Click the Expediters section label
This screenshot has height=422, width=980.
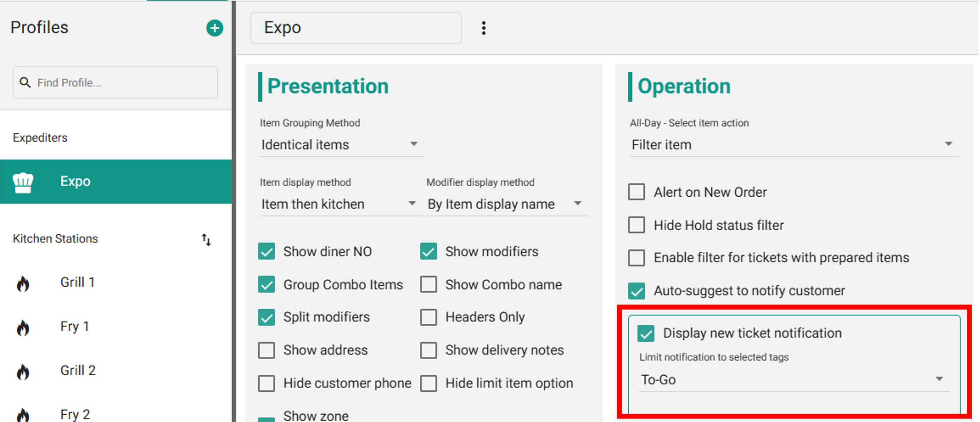[x=40, y=138]
